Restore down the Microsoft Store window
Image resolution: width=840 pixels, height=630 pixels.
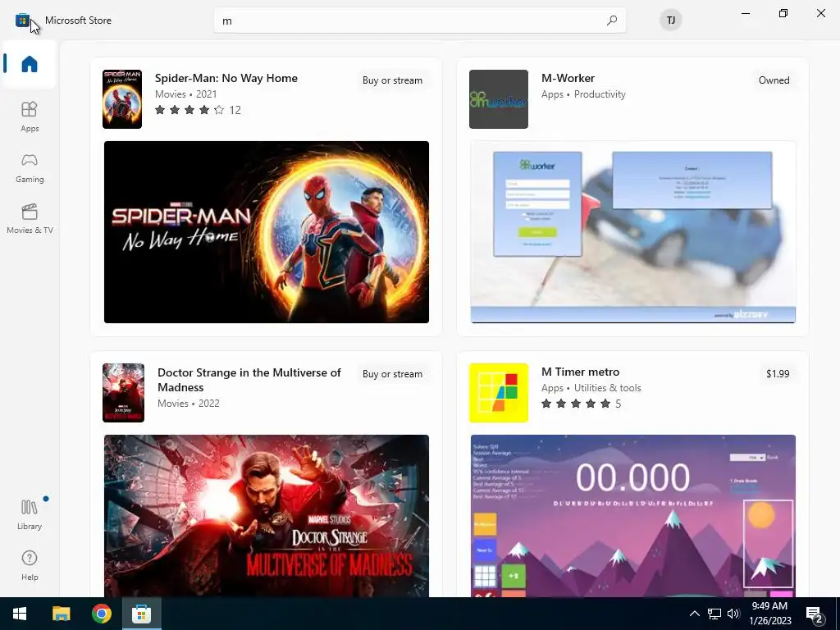[783, 13]
